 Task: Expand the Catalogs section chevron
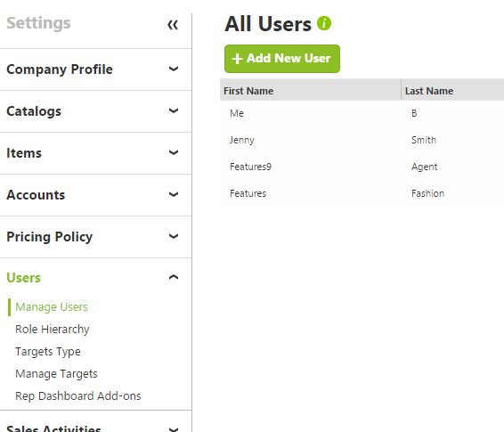click(x=174, y=110)
